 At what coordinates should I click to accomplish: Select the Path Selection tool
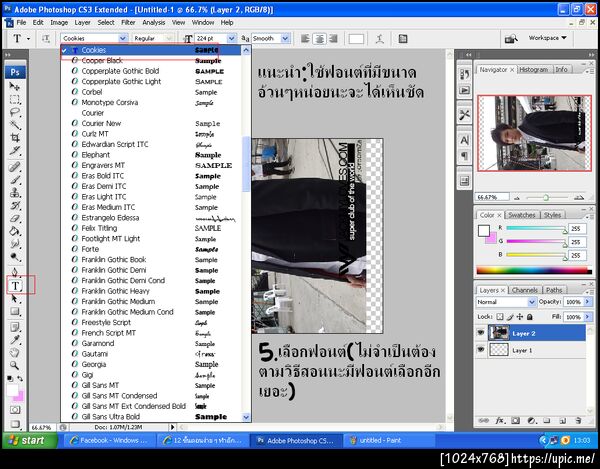(15, 298)
